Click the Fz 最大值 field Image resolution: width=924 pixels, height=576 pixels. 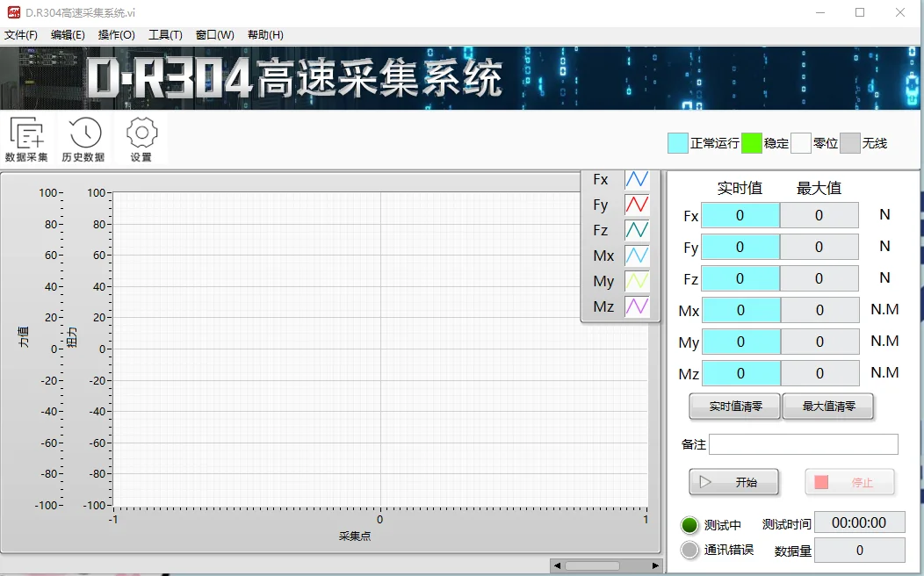pos(819,278)
